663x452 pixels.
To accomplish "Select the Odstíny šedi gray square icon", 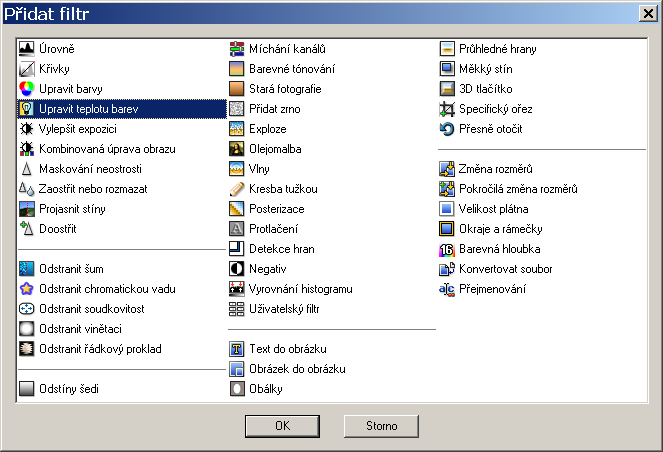I will pos(26,389).
